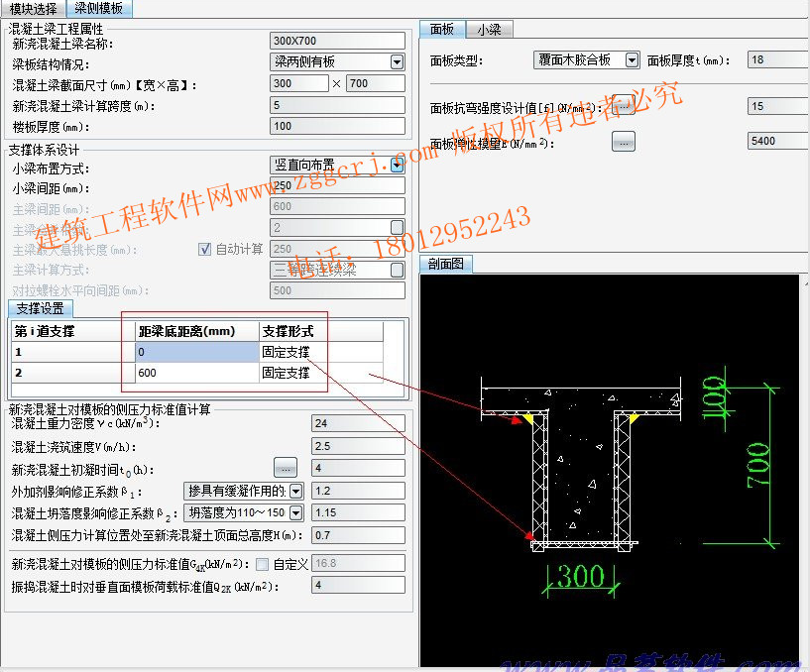Click the disabled 主梁最大悬挑长度 field showing 250
The image size is (810, 672).
click(x=337, y=249)
